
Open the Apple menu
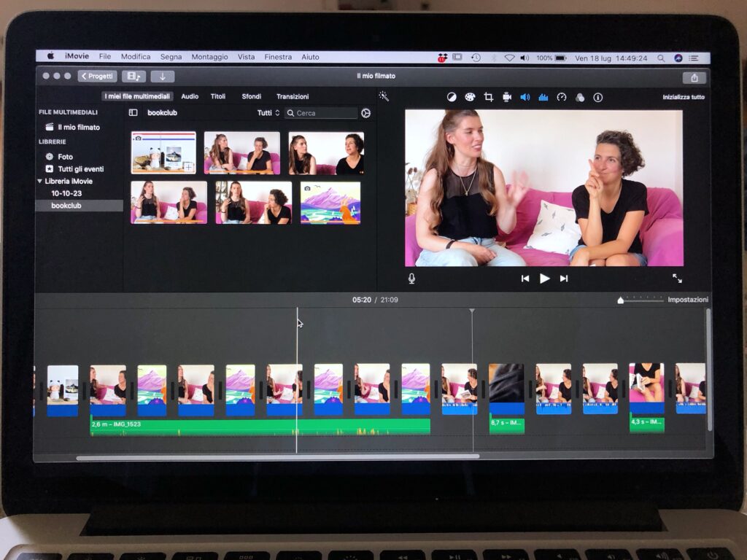tap(50, 55)
